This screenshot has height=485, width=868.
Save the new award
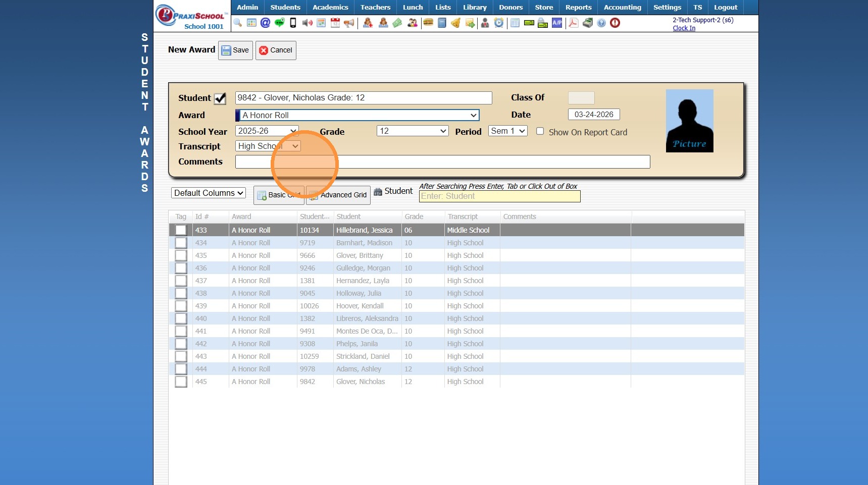235,50
